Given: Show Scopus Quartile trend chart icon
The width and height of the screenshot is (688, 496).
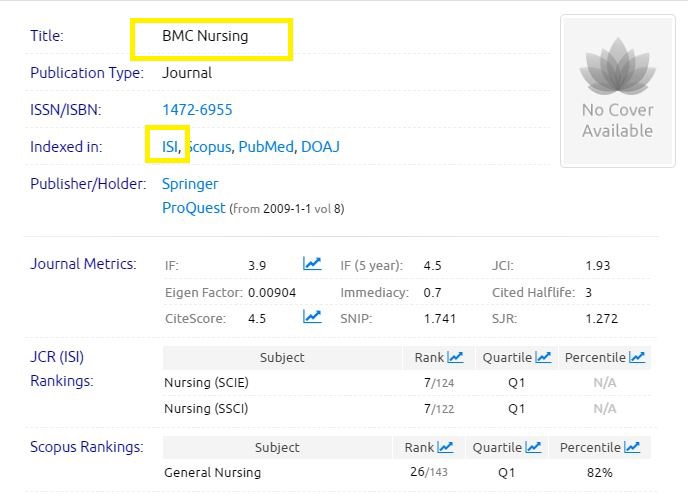Looking at the screenshot, I should coord(533,447).
